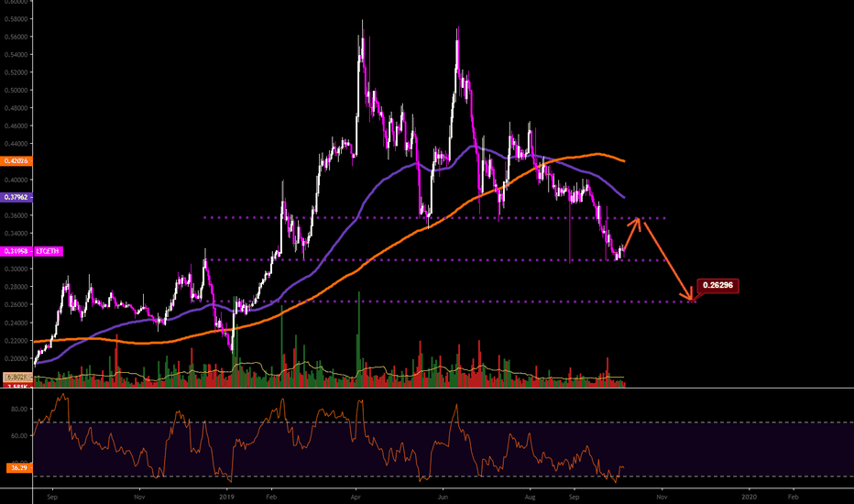Click the 0.36000 price axis label
The height and width of the screenshot is (504, 854).
(x=16, y=215)
